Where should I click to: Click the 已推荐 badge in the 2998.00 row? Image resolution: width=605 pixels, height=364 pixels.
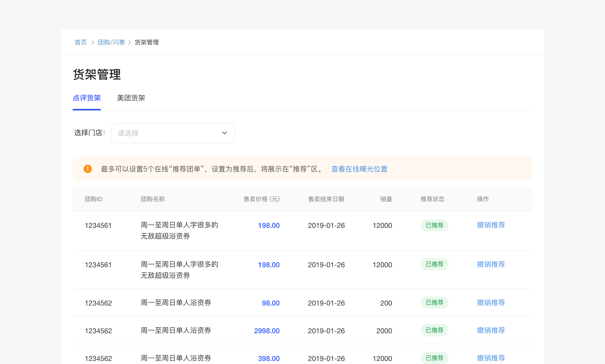click(435, 330)
